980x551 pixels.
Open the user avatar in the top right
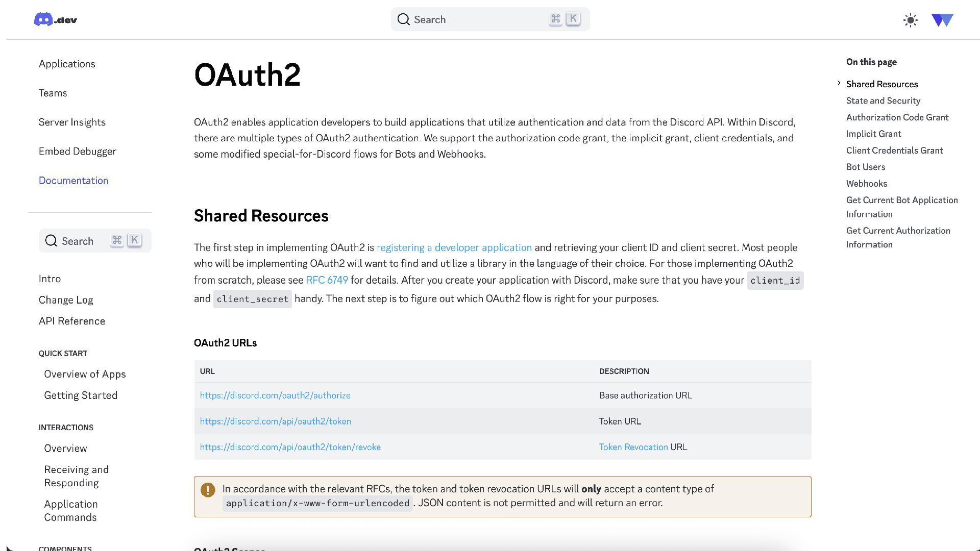942,20
